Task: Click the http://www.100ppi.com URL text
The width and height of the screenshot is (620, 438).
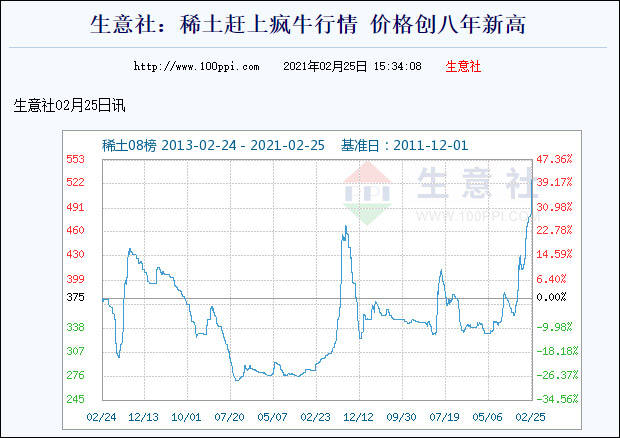Action: pyautogui.click(x=197, y=66)
